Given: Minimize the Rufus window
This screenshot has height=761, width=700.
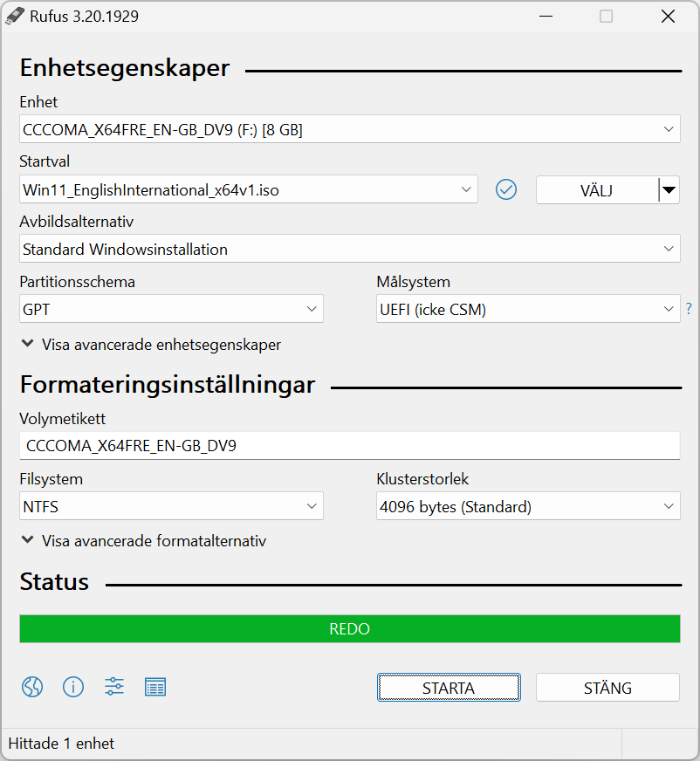Looking at the screenshot, I should click(546, 16).
